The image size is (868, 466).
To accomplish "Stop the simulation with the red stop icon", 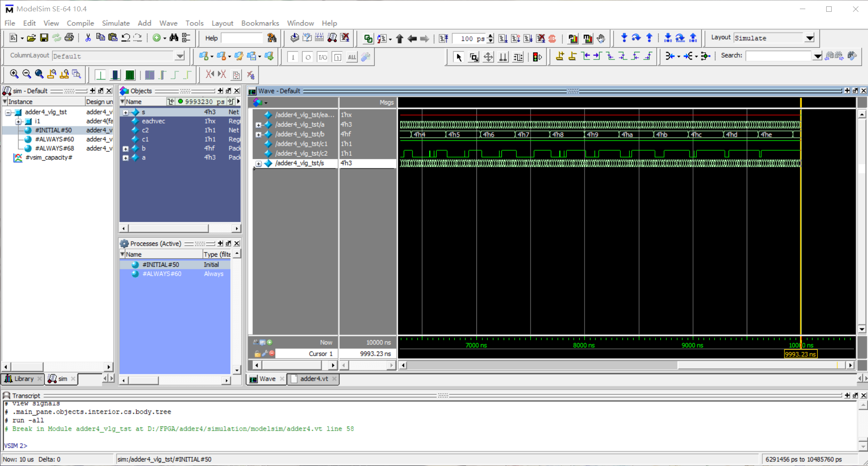I will coord(552,39).
